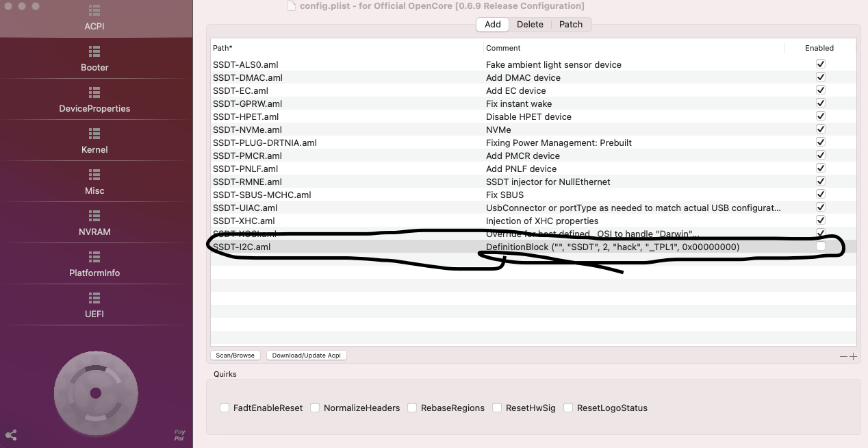Open the Booter section icon
868x448 pixels.
[94, 51]
